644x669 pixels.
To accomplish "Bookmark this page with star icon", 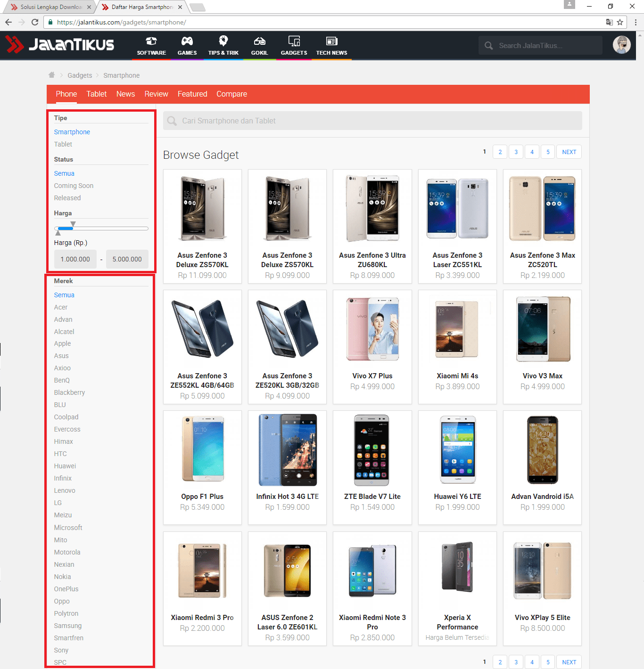I will pos(620,22).
